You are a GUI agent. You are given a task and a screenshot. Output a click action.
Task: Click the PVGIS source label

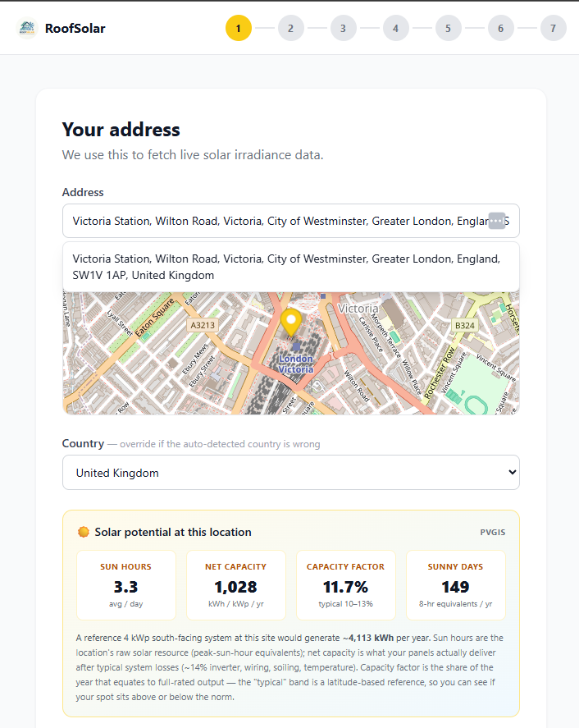pyautogui.click(x=493, y=533)
